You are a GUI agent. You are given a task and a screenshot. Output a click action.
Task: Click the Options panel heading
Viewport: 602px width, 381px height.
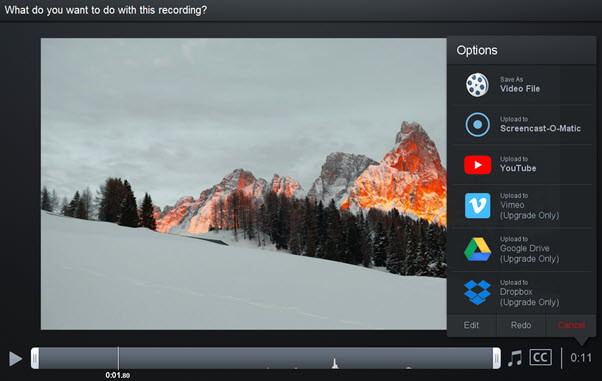pyautogui.click(x=477, y=50)
